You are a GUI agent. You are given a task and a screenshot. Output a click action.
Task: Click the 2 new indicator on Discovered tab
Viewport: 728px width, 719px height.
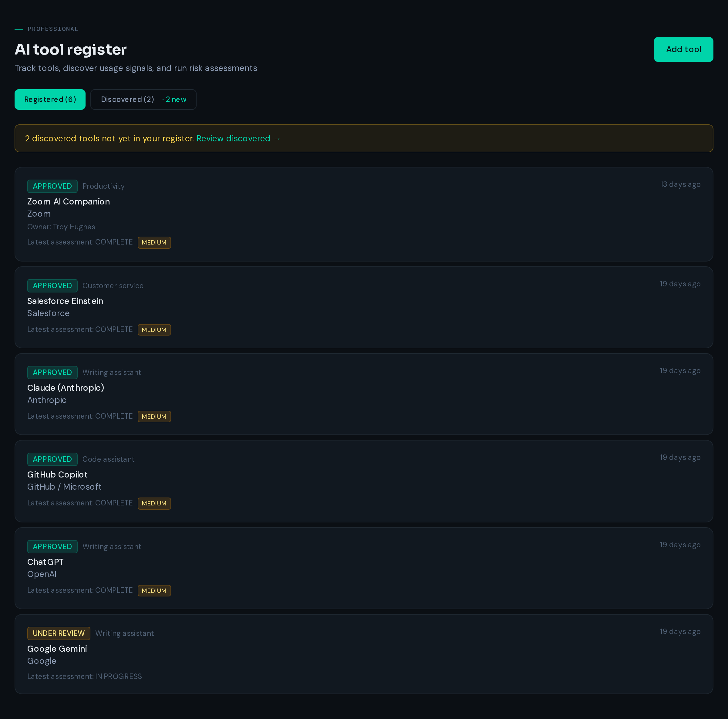click(x=174, y=100)
